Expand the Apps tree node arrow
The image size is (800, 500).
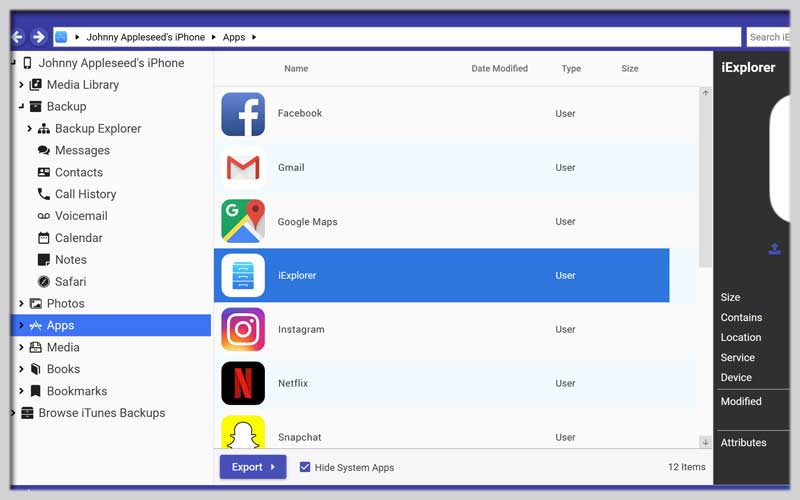coord(21,325)
